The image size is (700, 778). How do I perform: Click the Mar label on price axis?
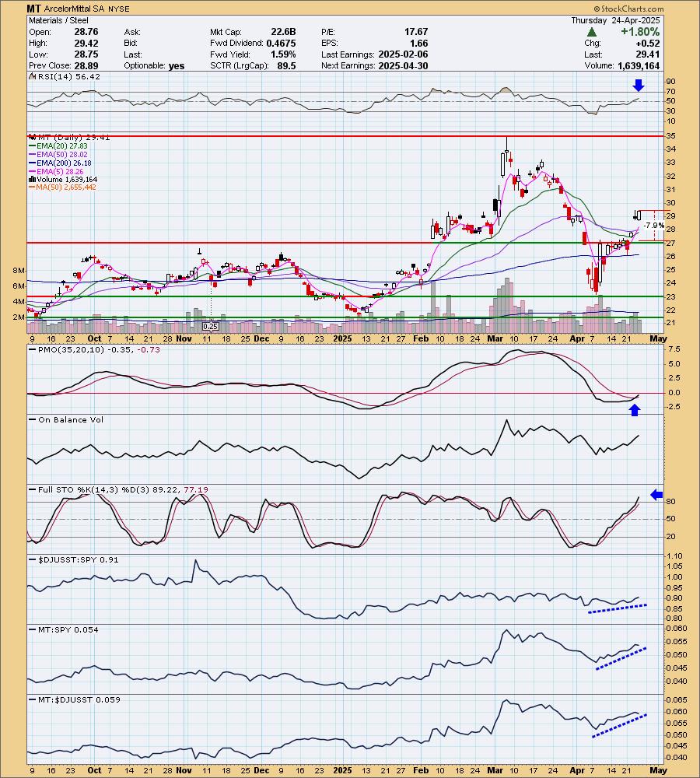495,338
